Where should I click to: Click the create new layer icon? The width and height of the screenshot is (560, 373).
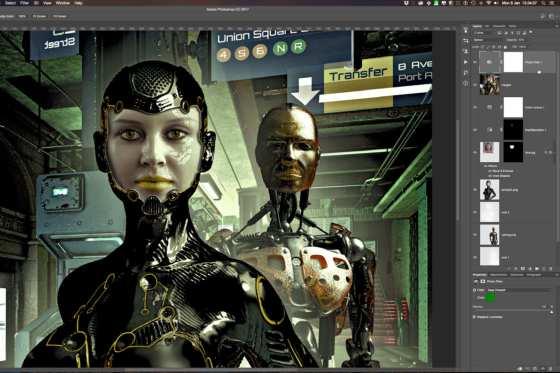(x=544, y=269)
